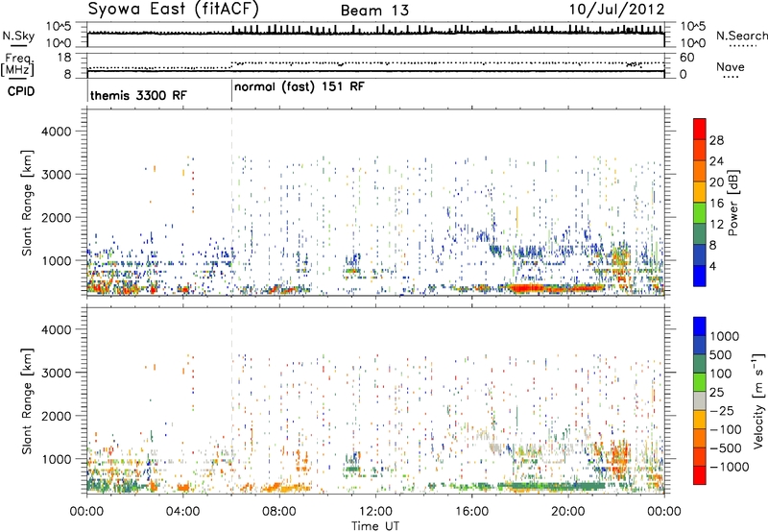Click the 'Slant Range [km]' label of the power panel
Viewport: 768px width, 532px height.
27,203
